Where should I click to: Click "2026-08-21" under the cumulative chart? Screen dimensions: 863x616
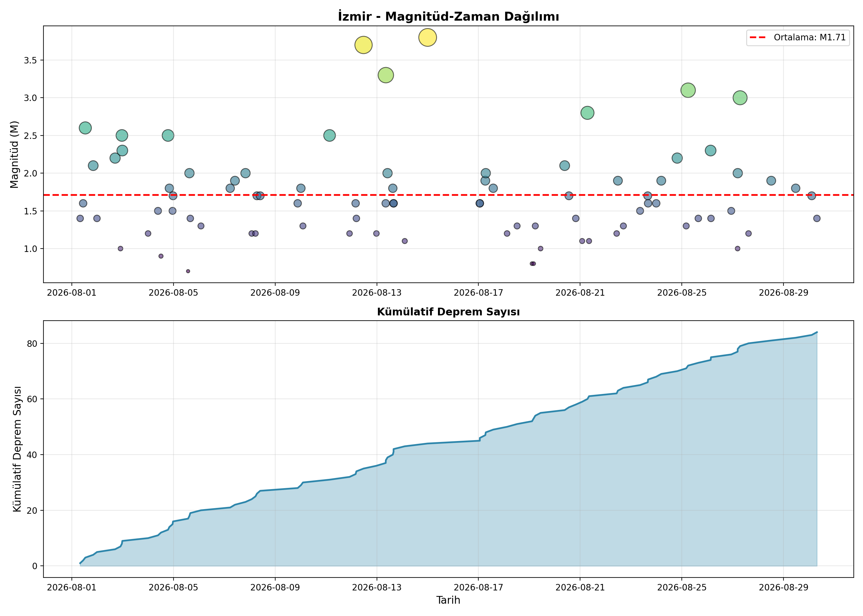point(580,588)
